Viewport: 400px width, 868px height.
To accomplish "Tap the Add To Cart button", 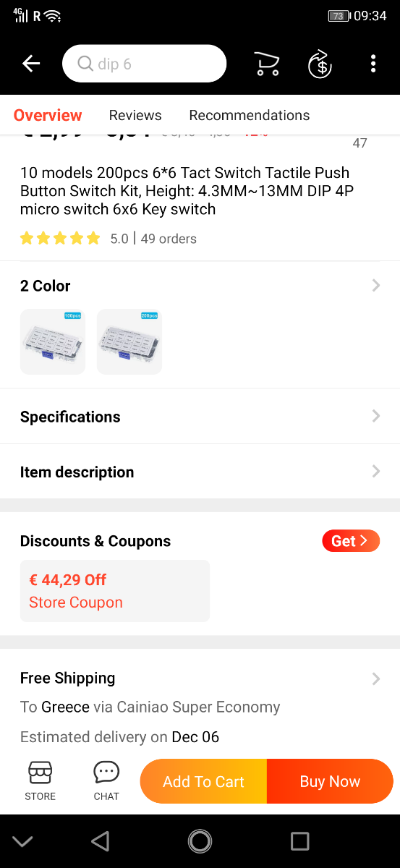I will point(203,781).
